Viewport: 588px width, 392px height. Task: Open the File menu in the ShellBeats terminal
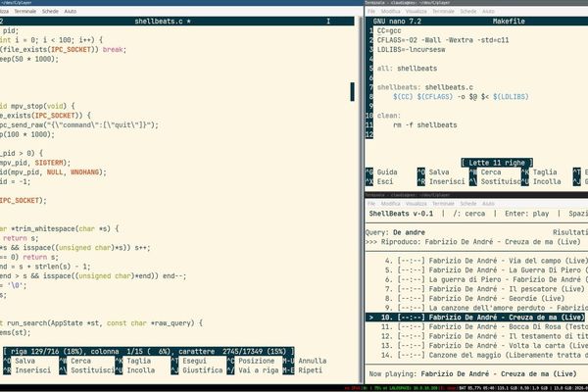pos(371,203)
